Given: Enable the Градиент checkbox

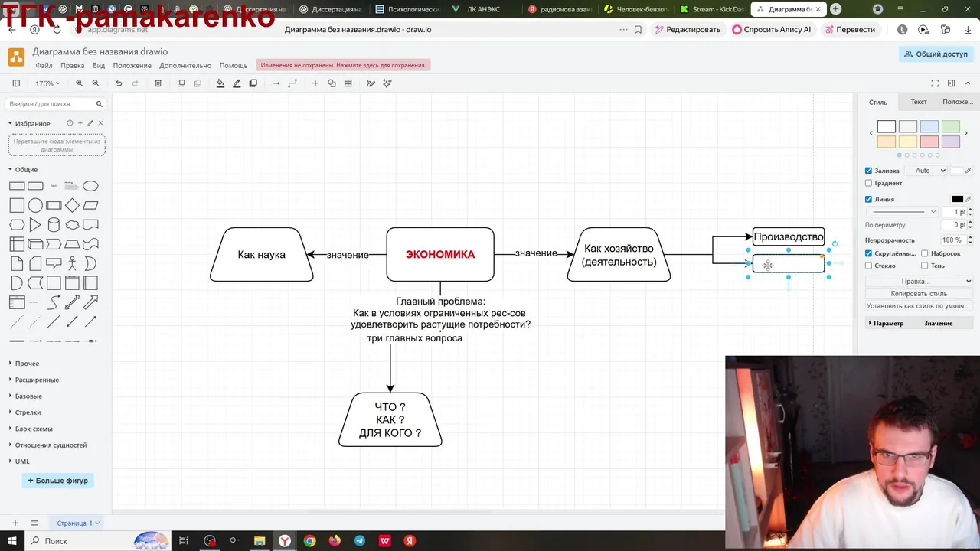Looking at the screenshot, I should pos(868,184).
